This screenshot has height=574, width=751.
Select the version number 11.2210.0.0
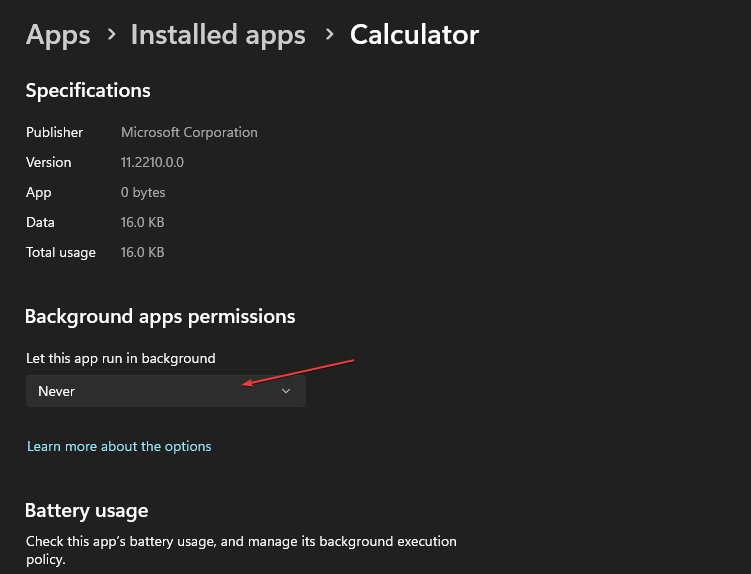pos(152,162)
